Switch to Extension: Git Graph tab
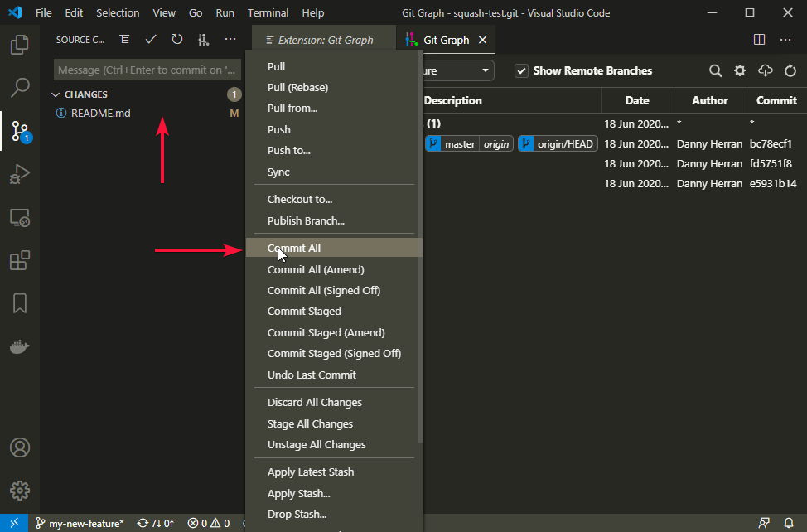Viewport: 807px width, 532px height. (x=324, y=40)
